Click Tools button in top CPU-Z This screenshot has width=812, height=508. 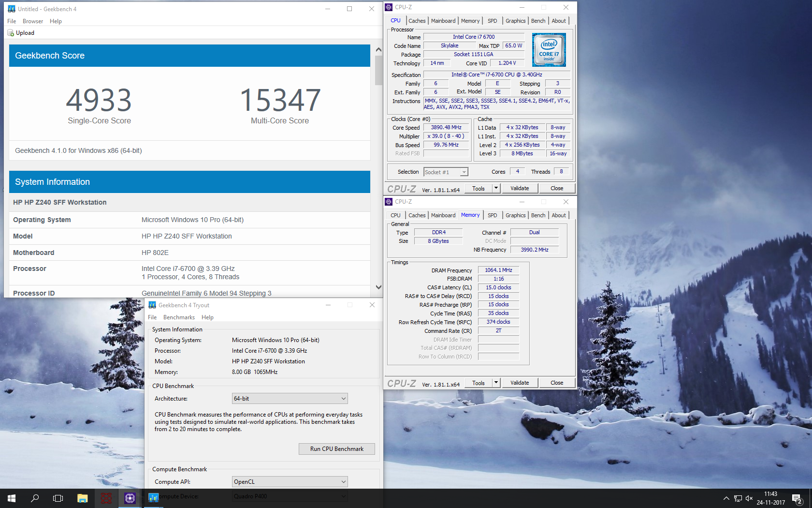[478, 188]
